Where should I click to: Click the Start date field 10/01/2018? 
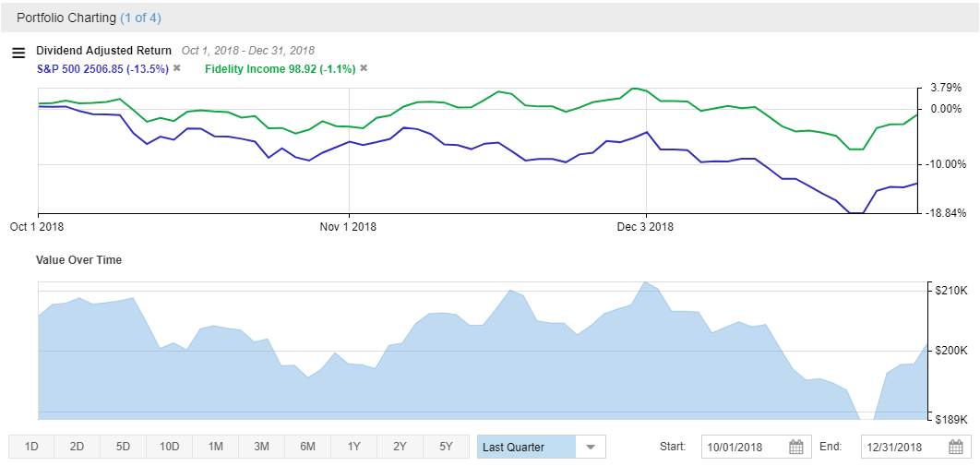tap(744, 448)
